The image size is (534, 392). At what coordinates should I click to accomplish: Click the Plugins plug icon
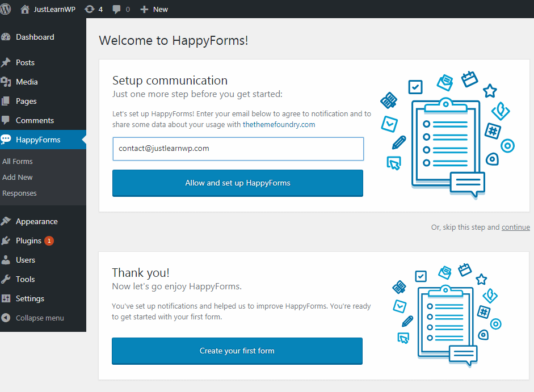[6, 241]
